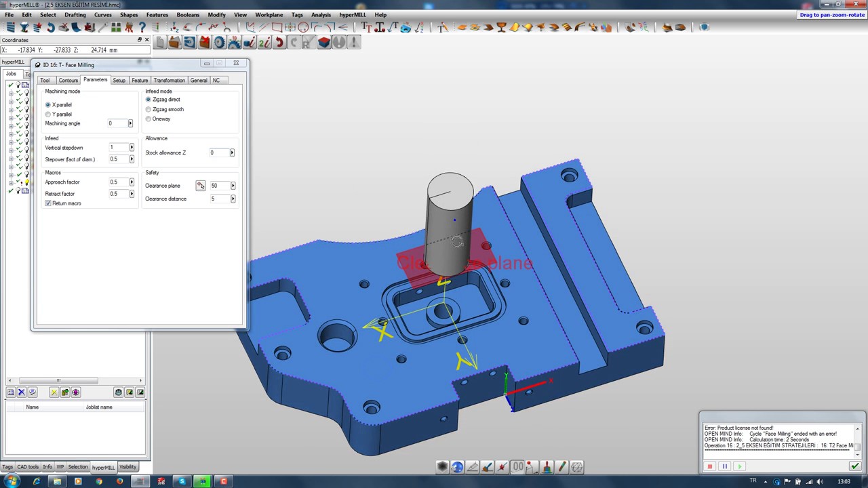Click the text T tool icon
The height and width of the screenshot is (488, 868).
point(366,27)
